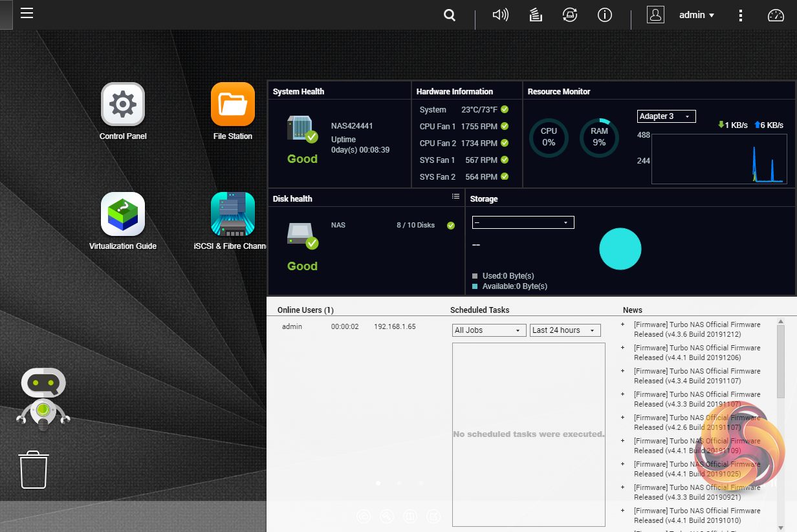
Task: Open the more options vertical dots menu
Action: 741,16
